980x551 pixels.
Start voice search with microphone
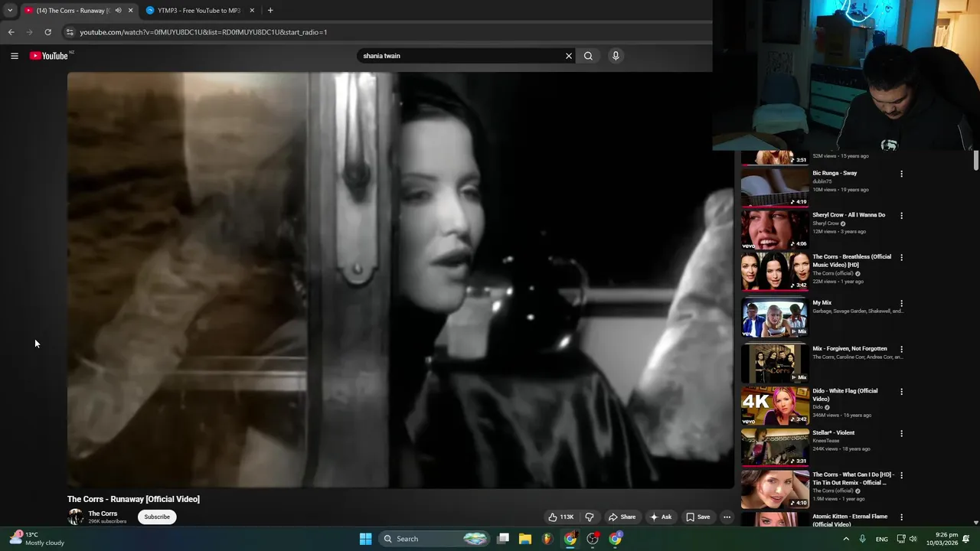[x=616, y=56]
